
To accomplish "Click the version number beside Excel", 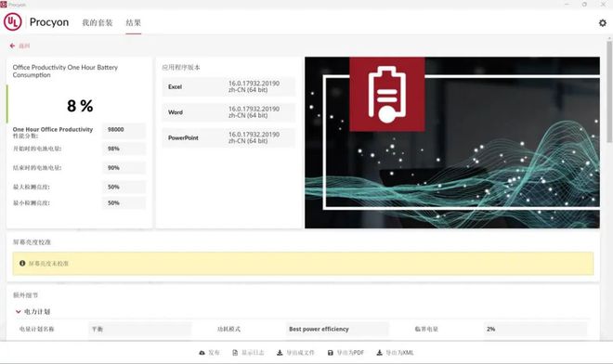I will point(254,86).
